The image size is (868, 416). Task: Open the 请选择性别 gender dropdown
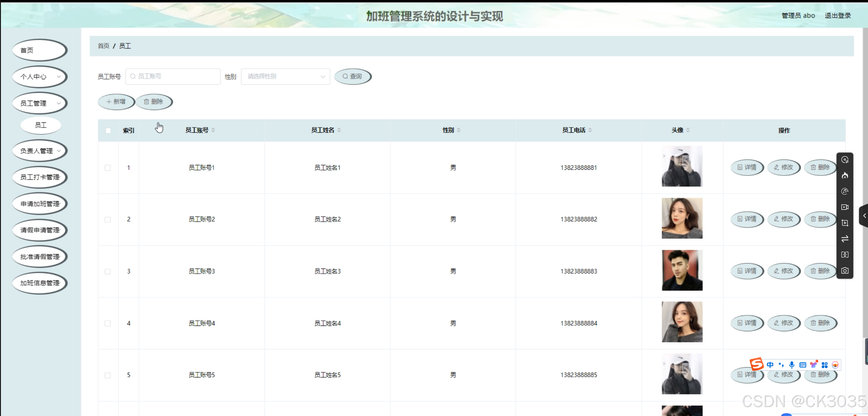pos(285,76)
